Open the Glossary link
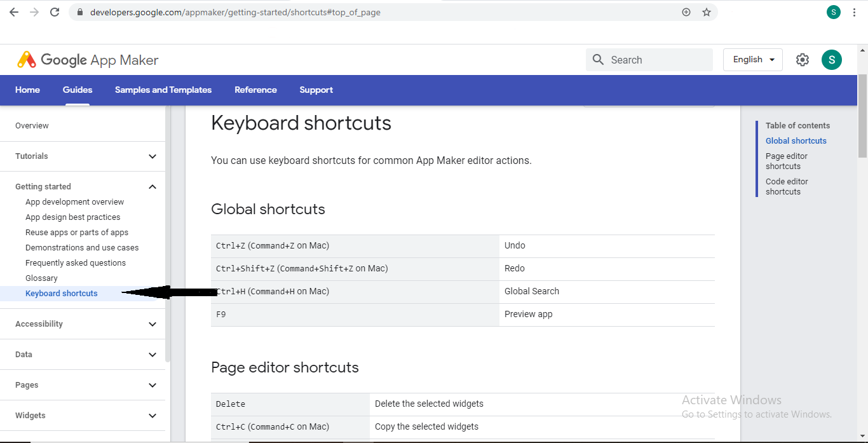The width and height of the screenshot is (868, 443). pos(41,278)
